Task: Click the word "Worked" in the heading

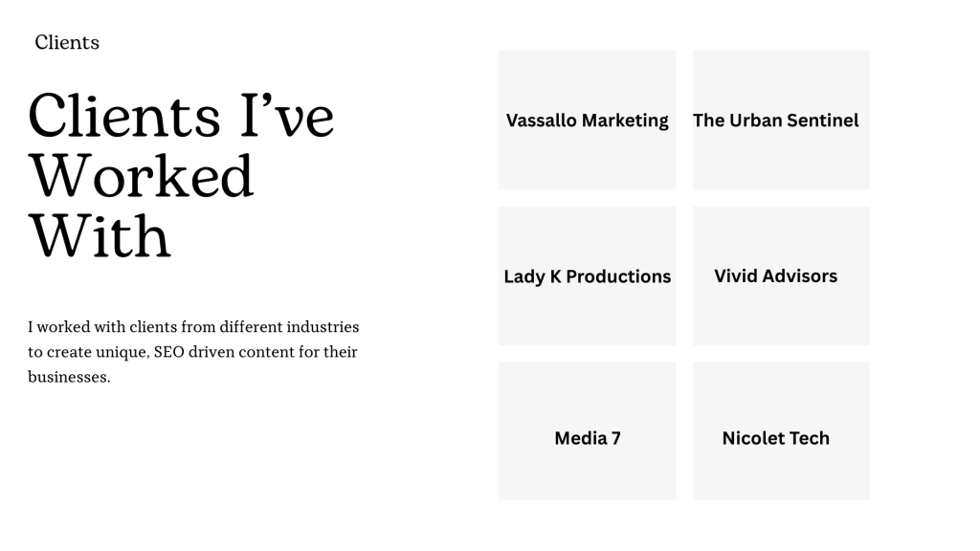Action: click(x=142, y=176)
